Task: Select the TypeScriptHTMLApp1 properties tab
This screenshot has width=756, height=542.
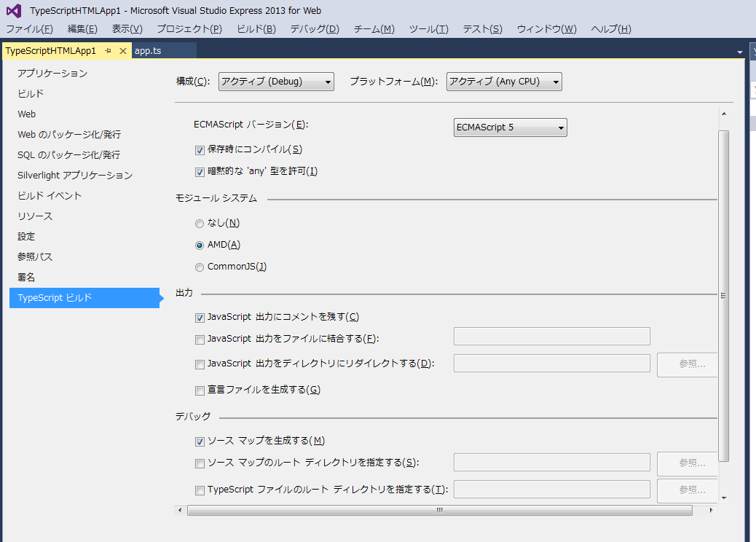Action: (51, 51)
